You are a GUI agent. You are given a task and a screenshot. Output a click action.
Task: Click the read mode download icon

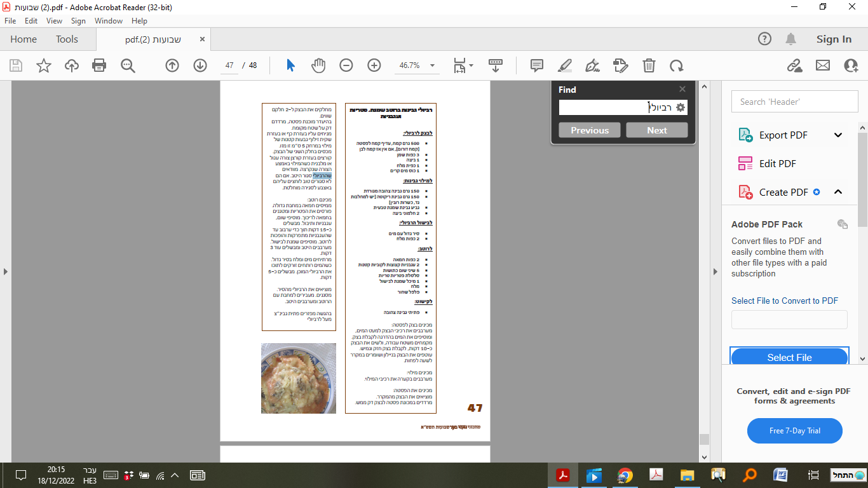(x=496, y=65)
